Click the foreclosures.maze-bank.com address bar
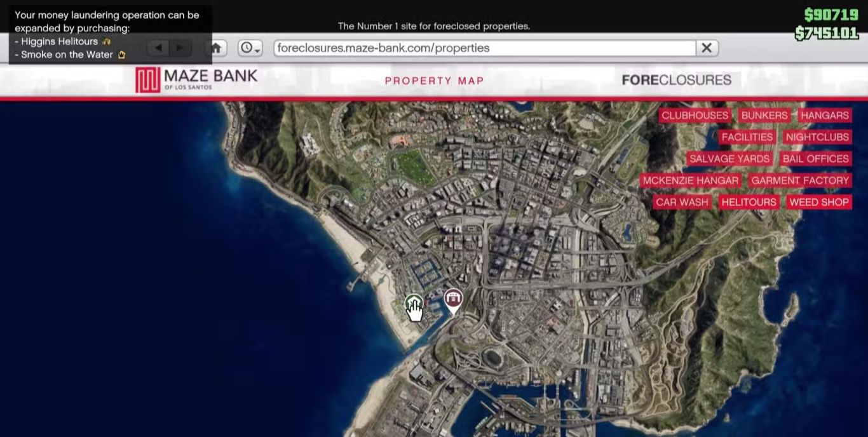The image size is (868, 437). [485, 48]
